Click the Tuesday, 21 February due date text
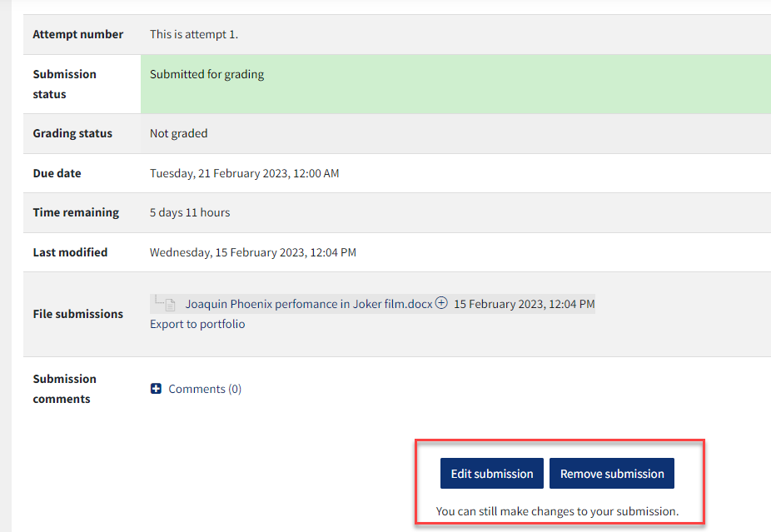771x532 pixels. pos(245,173)
